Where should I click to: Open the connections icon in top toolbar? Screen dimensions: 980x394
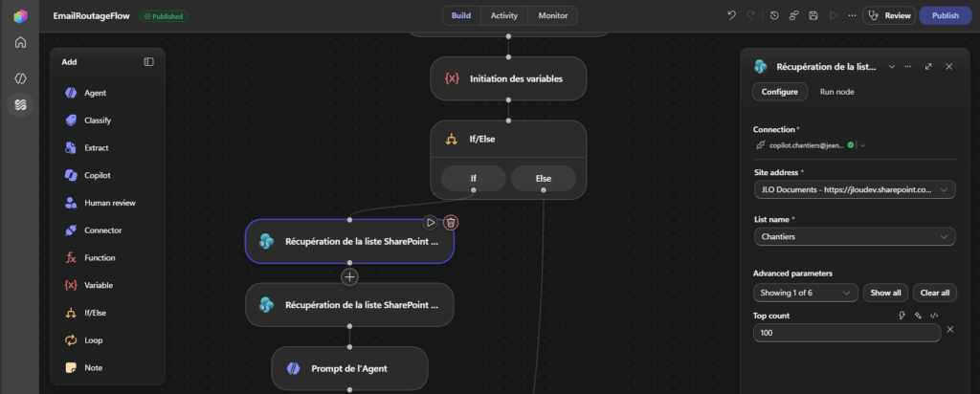(x=793, y=15)
